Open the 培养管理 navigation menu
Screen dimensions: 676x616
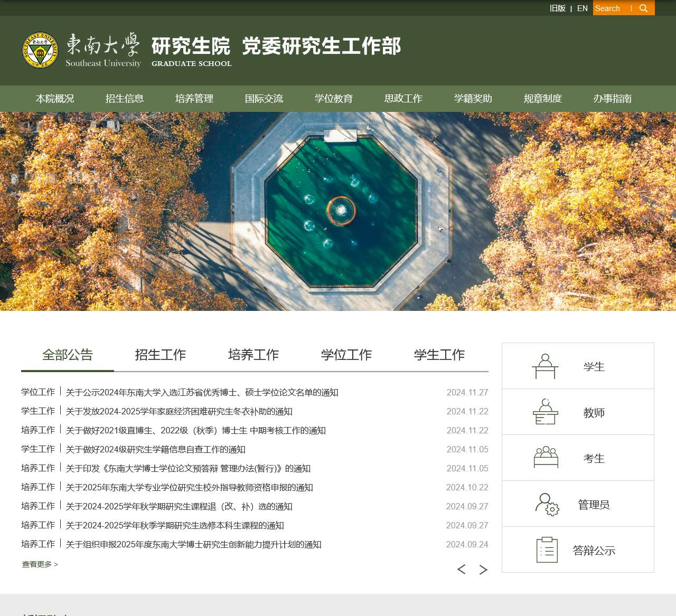coord(194,99)
